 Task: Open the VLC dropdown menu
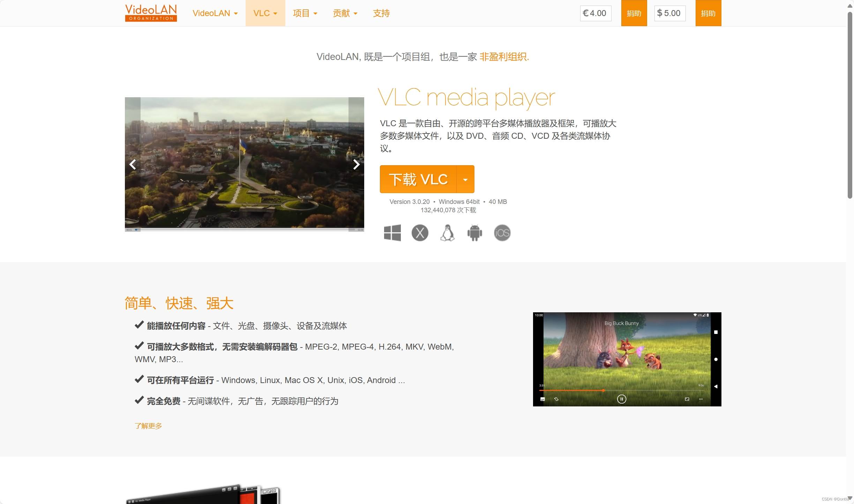coord(265,13)
